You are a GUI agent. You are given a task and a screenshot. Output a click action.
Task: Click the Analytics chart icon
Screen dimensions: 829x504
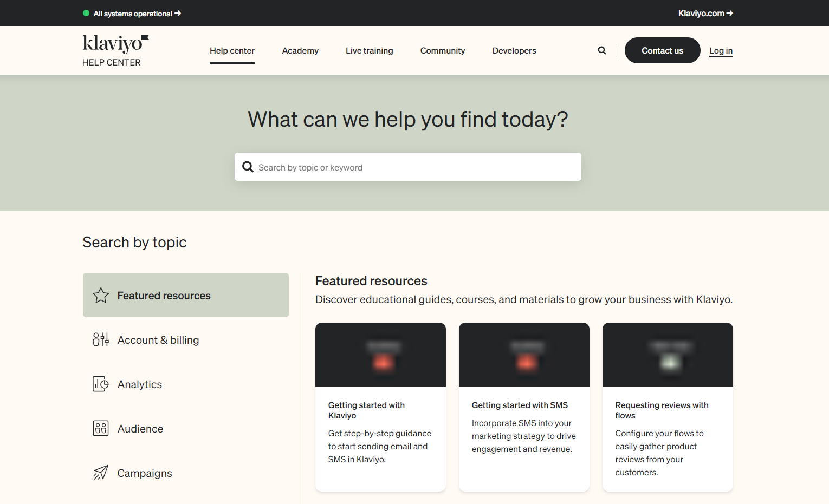click(x=101, y=384)
